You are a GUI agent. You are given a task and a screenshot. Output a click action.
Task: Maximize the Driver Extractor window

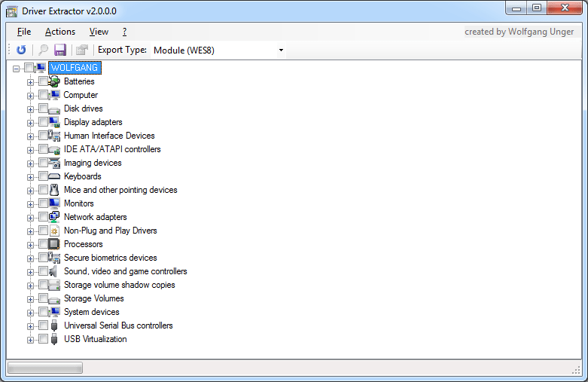537,8
